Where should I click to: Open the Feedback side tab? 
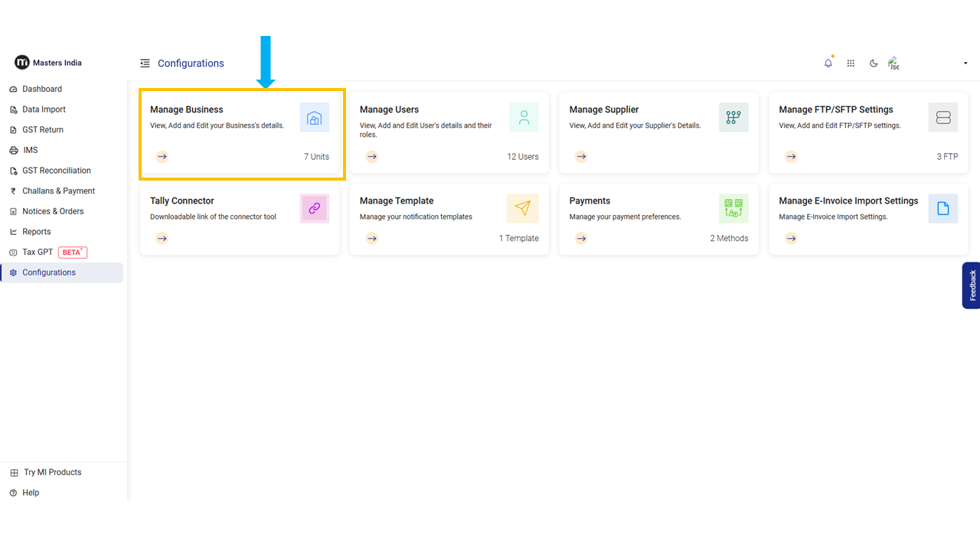(x=972, y=285)
